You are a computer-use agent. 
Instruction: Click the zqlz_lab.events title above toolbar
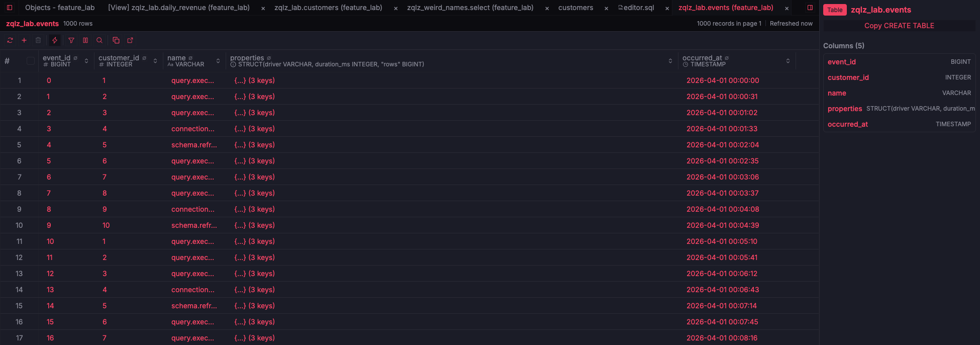pos(32,24)
